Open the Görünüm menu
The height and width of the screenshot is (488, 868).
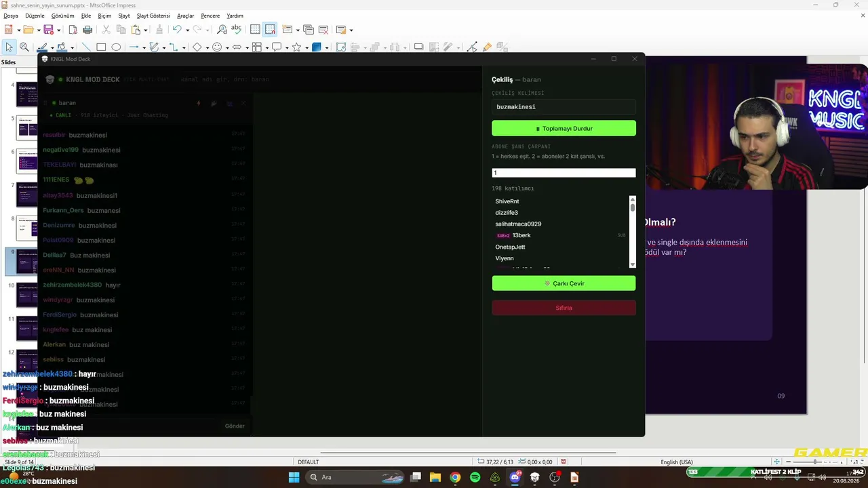pos(63,16)
